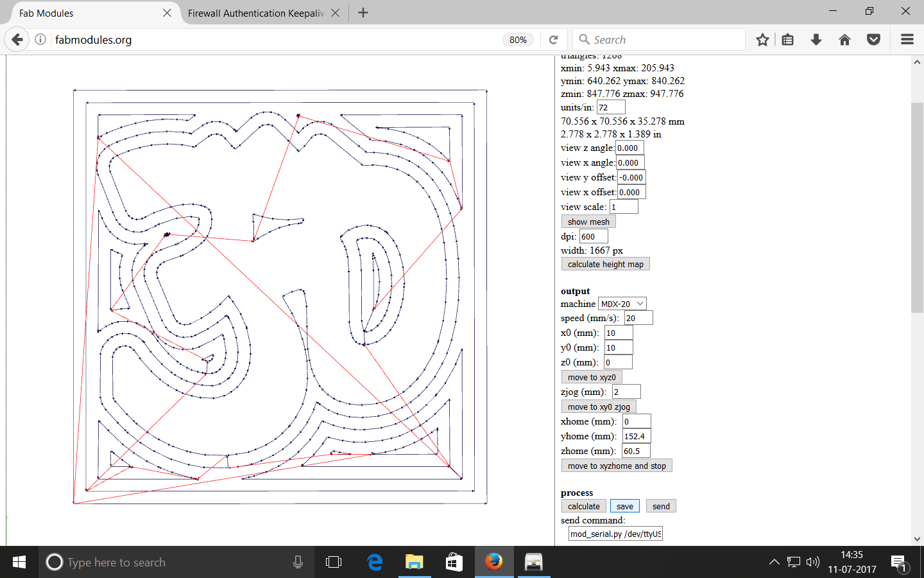
Task: Save to Pocket icon
Action: click(x=873, y=40)
